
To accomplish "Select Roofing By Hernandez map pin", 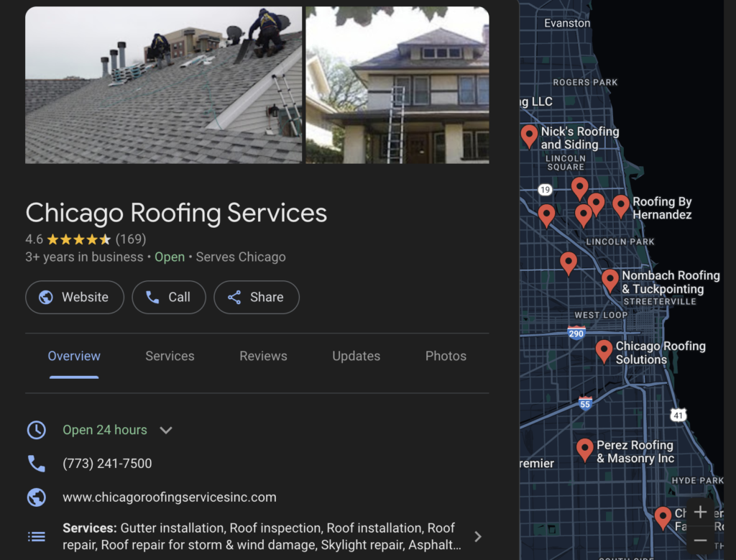I will (620, 206).
